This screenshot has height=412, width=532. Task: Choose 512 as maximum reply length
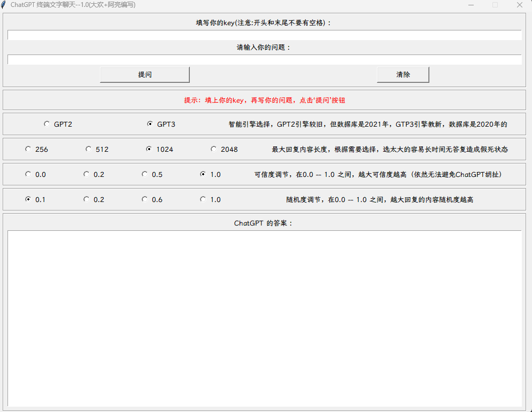pyautogui.click(x=88, y=149)
